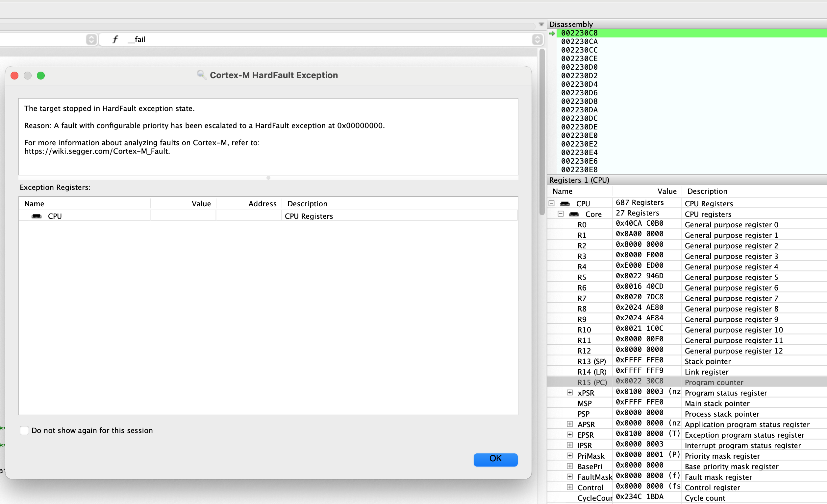Select the R15 (PC) register row
The image size is (827, 504).
click(592, 382)
